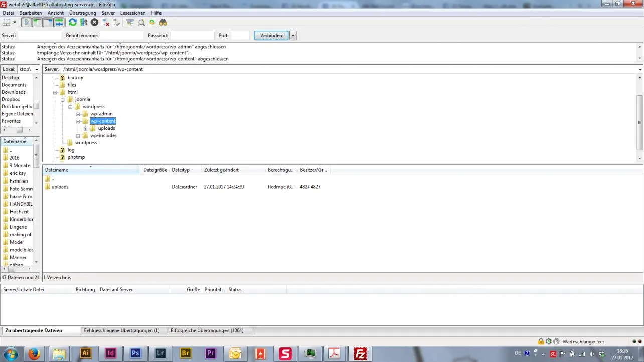Open the Lesezeichen menu
This screenshot has width=644, height=362.
pos(133,13)
